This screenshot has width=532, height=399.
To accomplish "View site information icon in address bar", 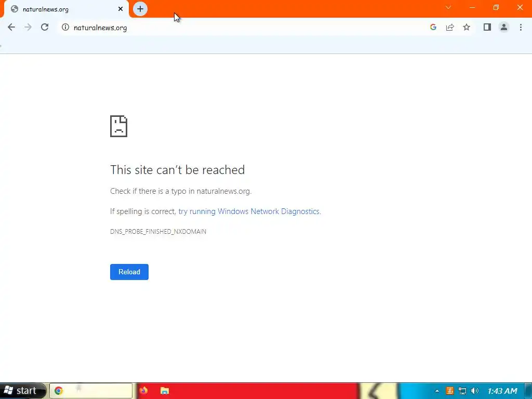I will 65,28.
